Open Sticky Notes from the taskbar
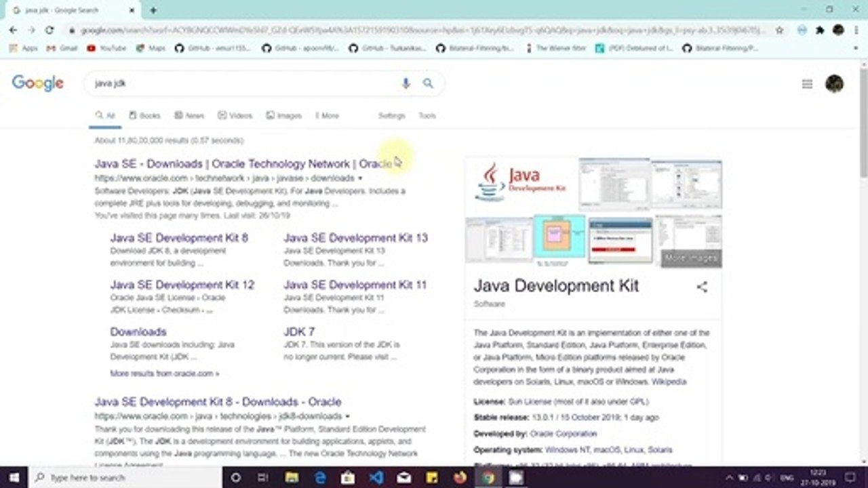868x488 pixels. [432, 477]
